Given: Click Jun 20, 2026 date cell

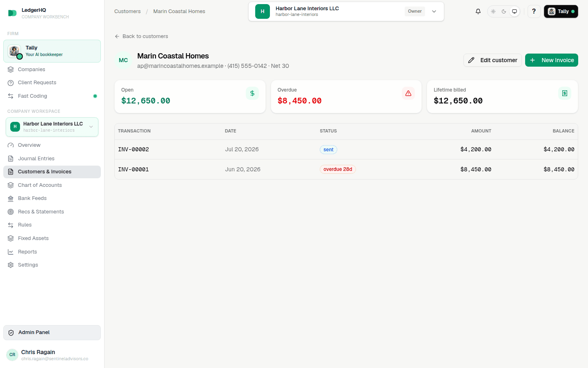Looking at the screenshot, I should 243,169.
